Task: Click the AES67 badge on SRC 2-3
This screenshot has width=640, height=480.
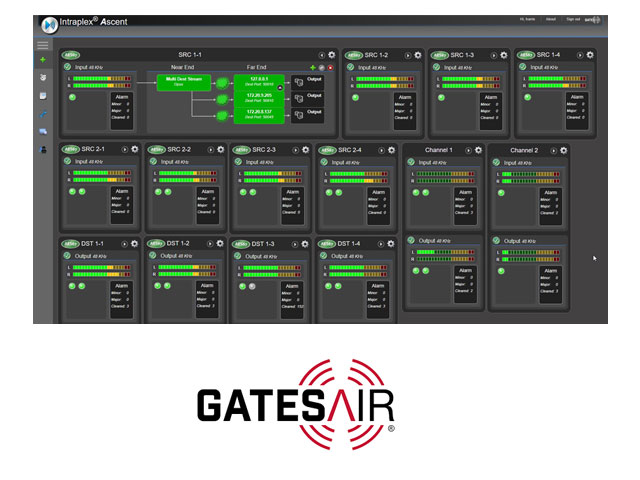Action: click(x=242, y=150)
